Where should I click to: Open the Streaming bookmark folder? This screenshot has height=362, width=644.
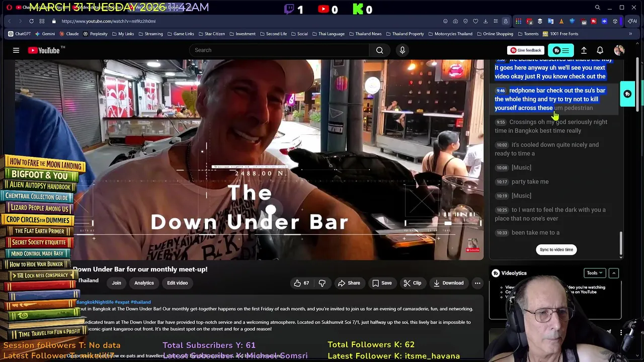point(150,34)
